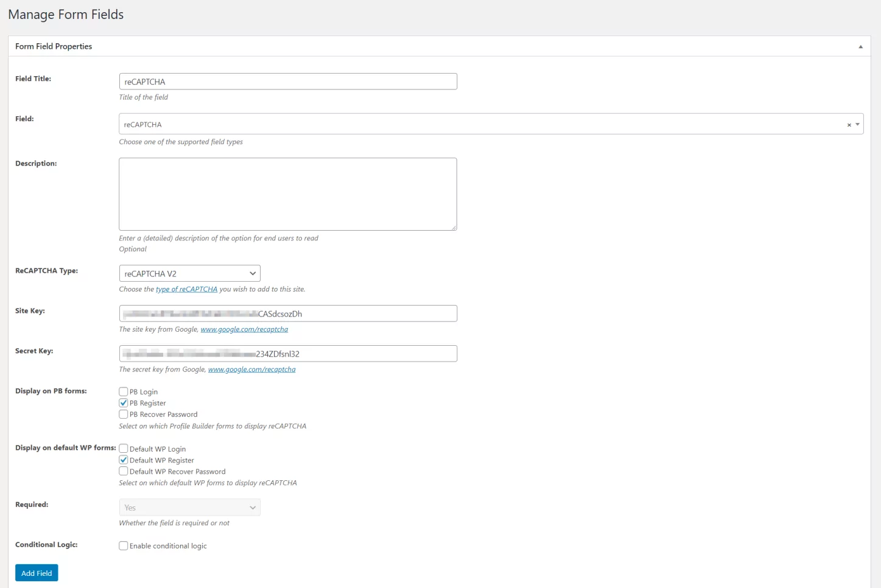Check Default WP Recover Password
Screen dimensions: 881x588
point(124,471)
